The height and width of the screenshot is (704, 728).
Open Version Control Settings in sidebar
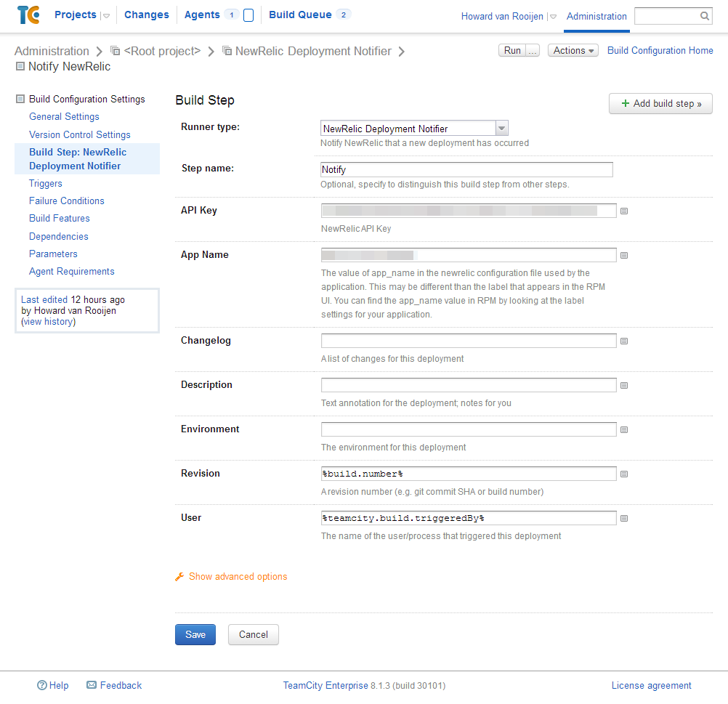pyautogui.click(x=80, y=134)
